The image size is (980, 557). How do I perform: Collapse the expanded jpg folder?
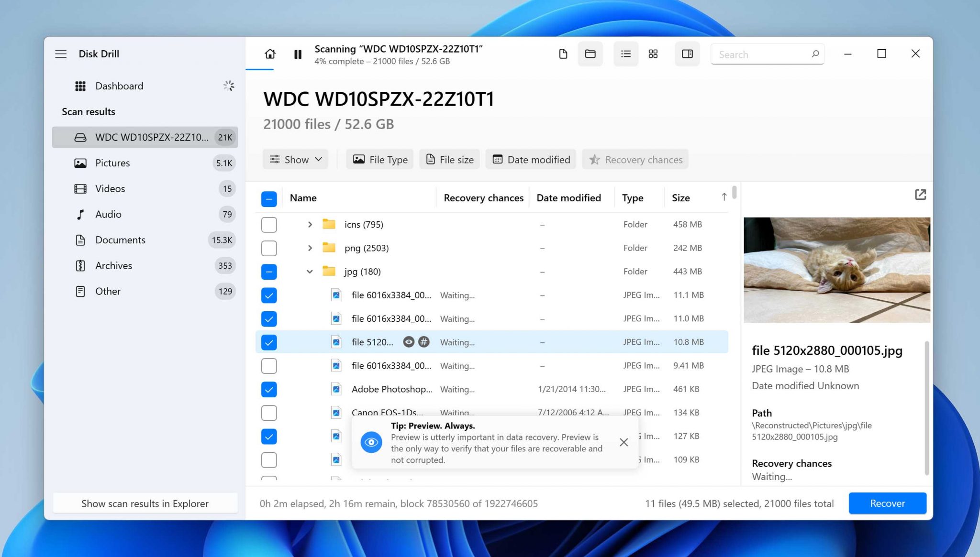[310, 271]
